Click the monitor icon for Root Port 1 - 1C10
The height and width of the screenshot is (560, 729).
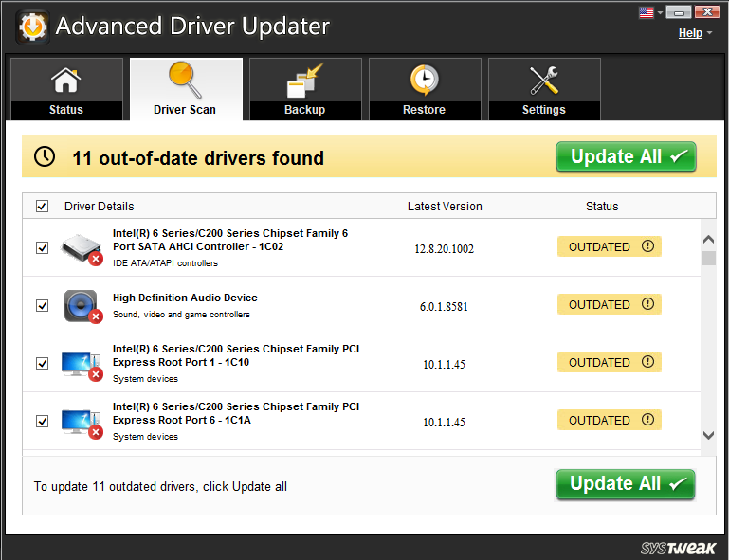82,365
